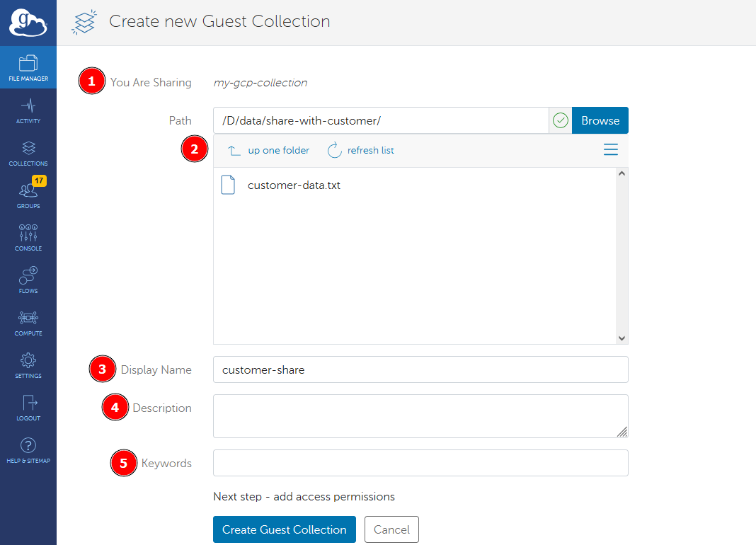Click Create Guest Collection button
756x545 pixels.
(284, 529)
